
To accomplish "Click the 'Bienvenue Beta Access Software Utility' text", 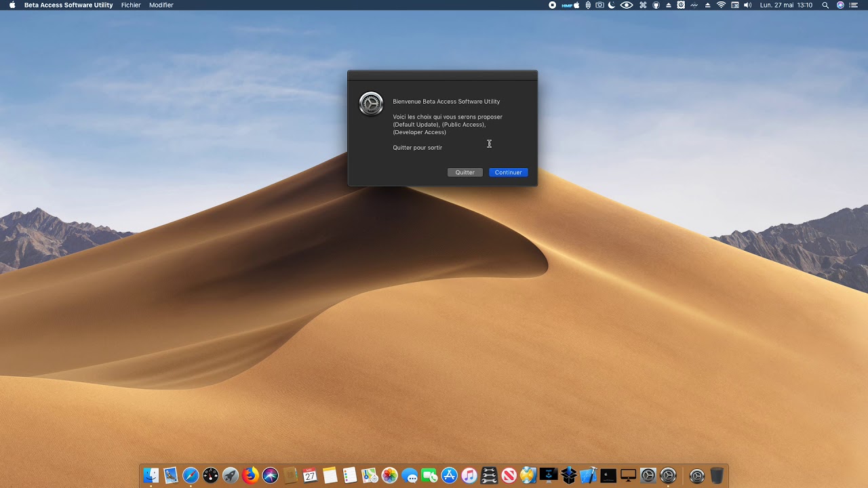I will point(446,102).
